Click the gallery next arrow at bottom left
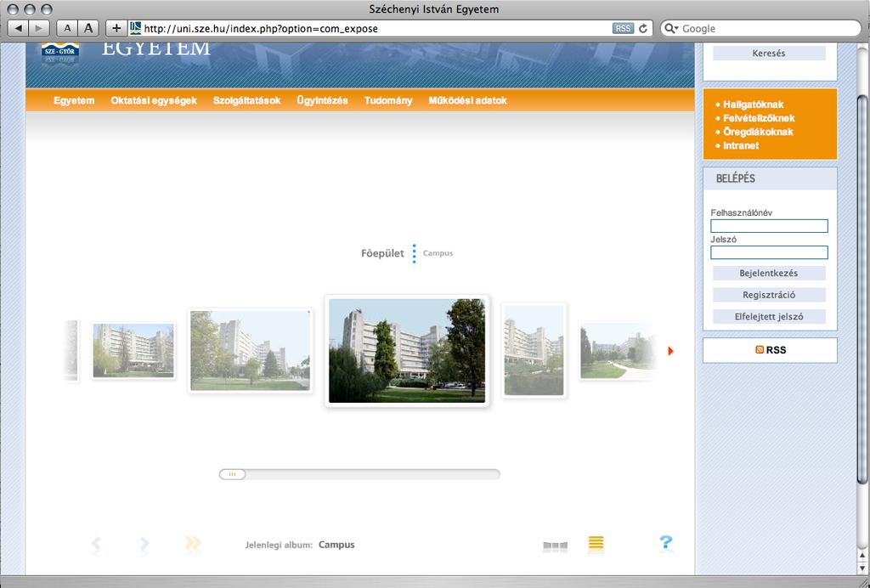The height and width of the screenshot is (588, 870). click(x=144, y=544)
